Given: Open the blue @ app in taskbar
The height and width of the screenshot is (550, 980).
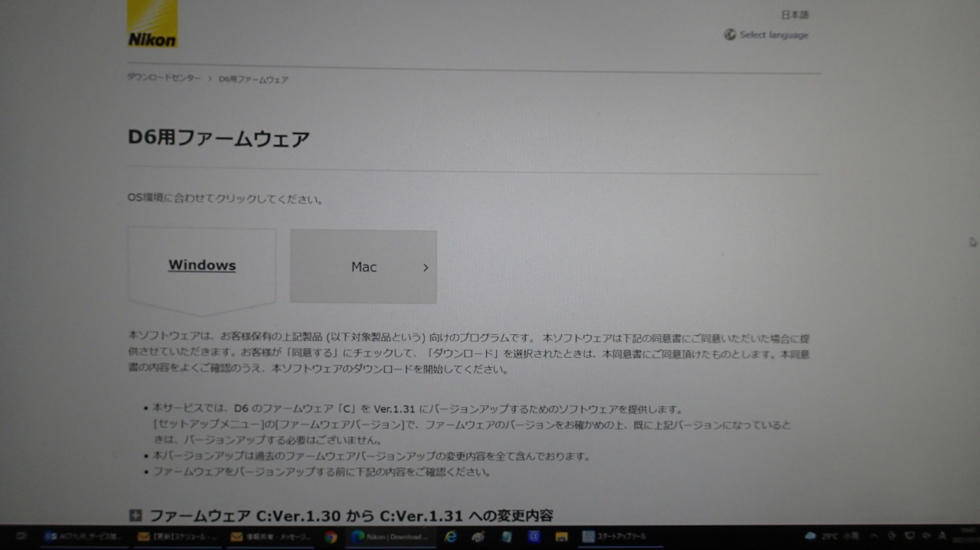Looking at the screenshot, I should tap(534, 537).
